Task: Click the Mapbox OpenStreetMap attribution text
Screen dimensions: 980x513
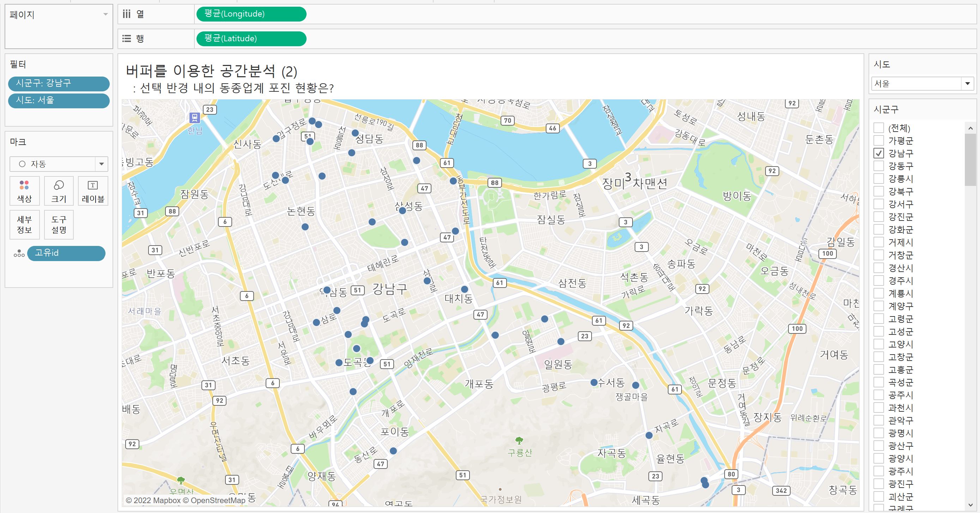Action: (x=186, y=500)
